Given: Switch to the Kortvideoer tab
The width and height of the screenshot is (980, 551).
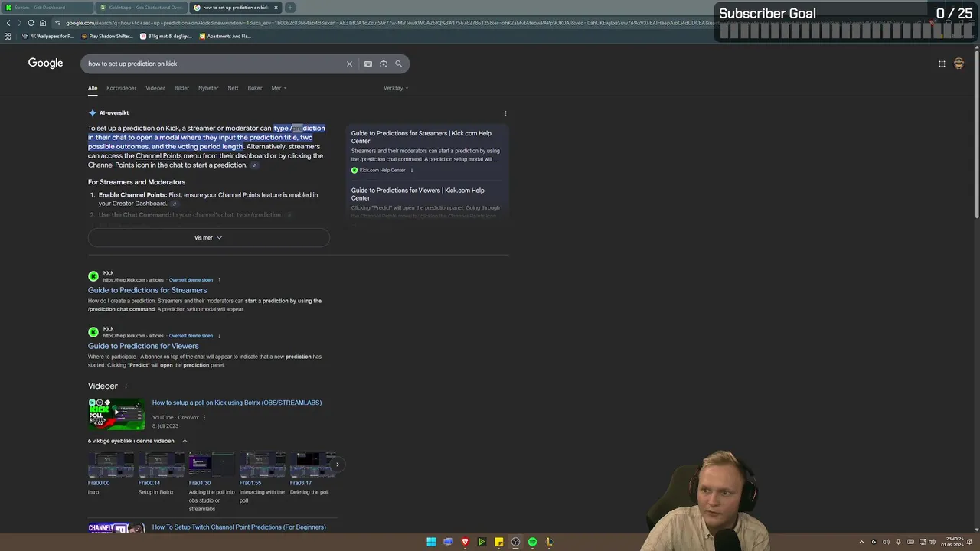Looking at the screenshot, I should (x=121, y=88).
